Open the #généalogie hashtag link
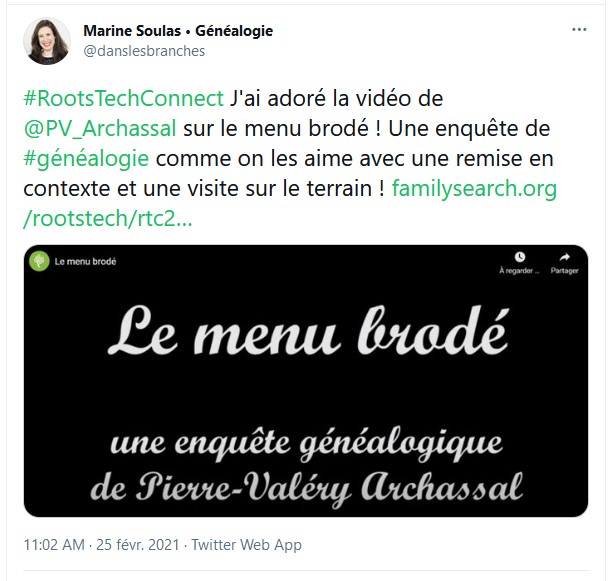Viewport: 613px width, 581px height. coord(86,159)
